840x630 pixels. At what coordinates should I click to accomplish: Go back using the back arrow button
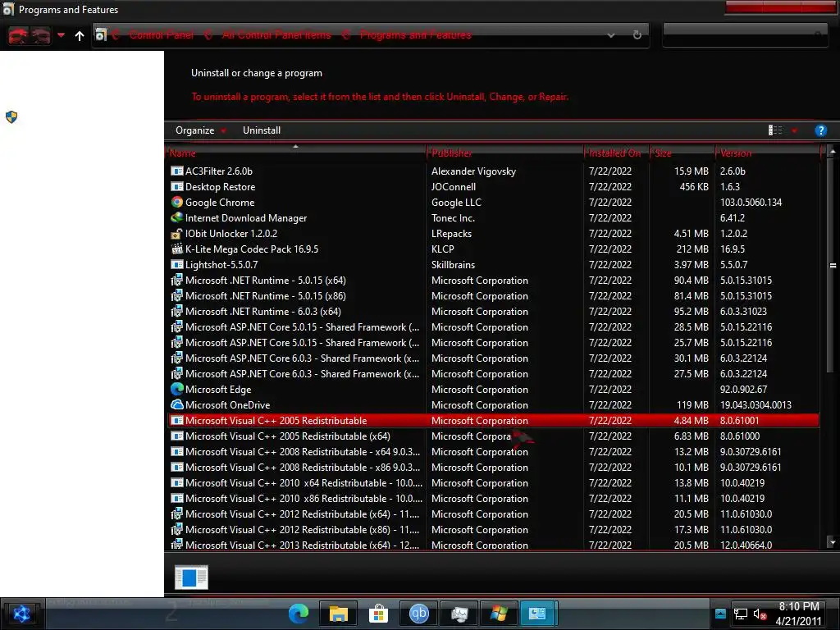coord(18,35)
